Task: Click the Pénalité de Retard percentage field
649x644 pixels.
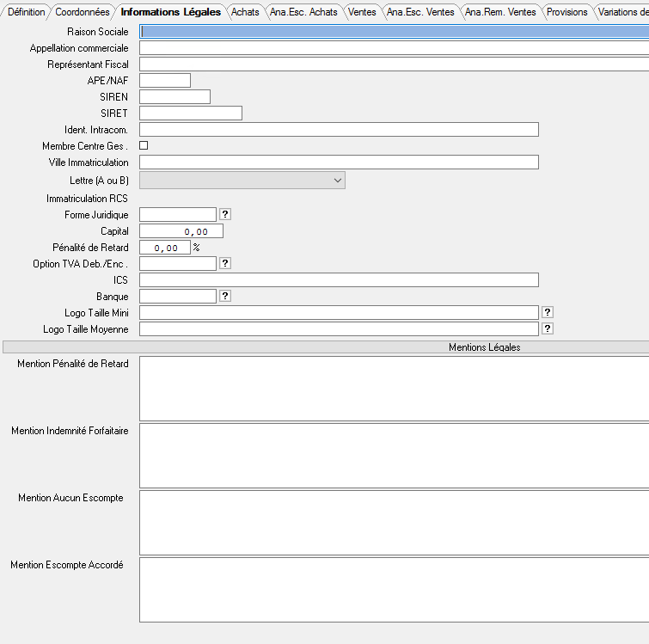Action: point(164,248)
